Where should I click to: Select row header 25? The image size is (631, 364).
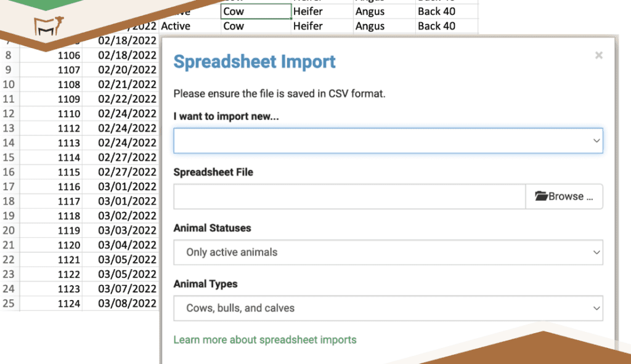click(x=9, y=303)
